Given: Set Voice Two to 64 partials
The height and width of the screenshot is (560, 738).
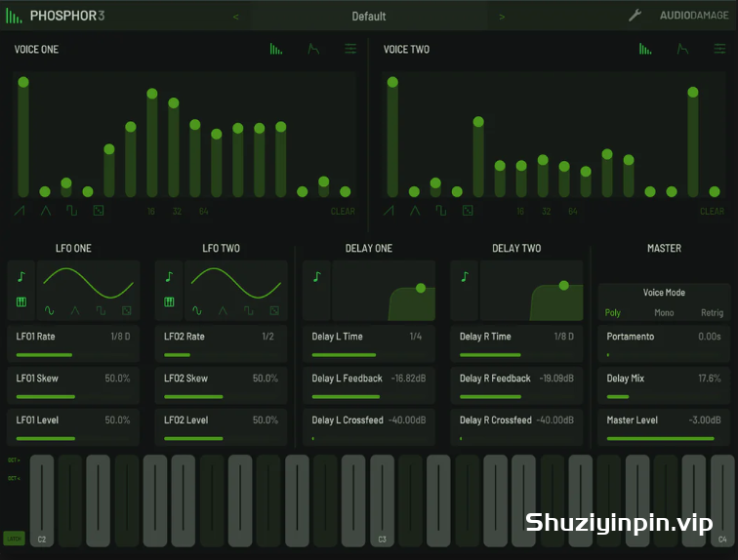Looking at the screenshot, I should (572, 212).
